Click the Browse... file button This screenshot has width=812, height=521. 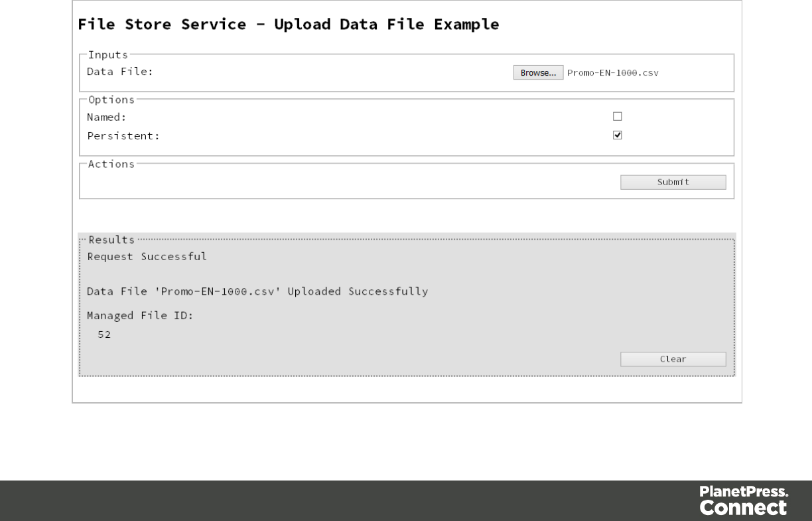coord(538,72)
